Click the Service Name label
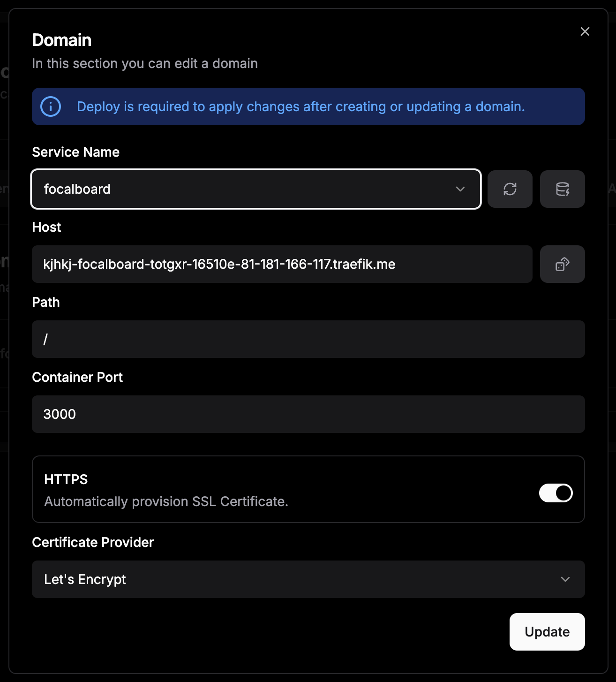Screen dimensions: 616x682 pos(75,152)
